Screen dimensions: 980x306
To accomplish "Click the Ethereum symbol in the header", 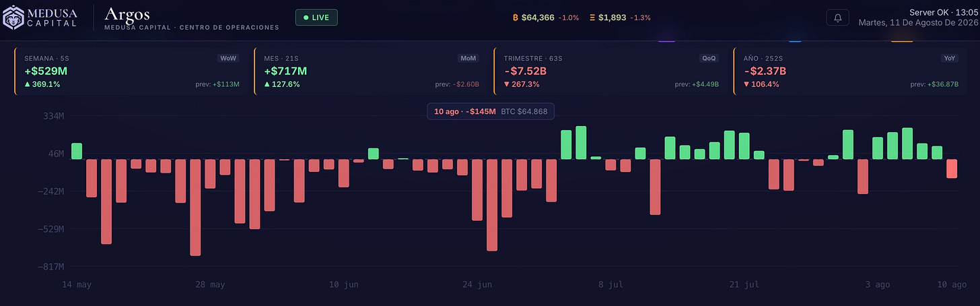I will click(x=592, y=18).
